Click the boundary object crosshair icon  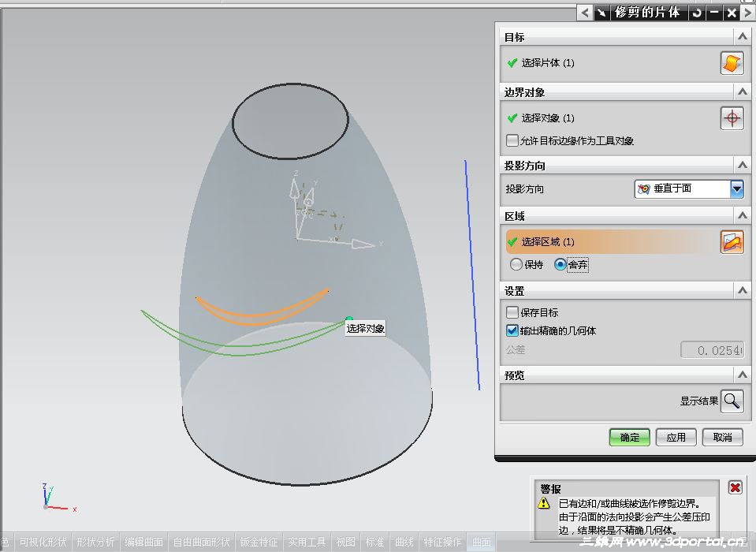point(732,118)
